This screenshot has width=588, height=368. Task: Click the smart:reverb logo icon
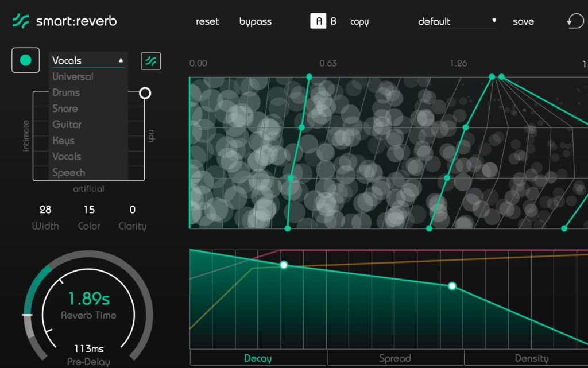(21, 21)
